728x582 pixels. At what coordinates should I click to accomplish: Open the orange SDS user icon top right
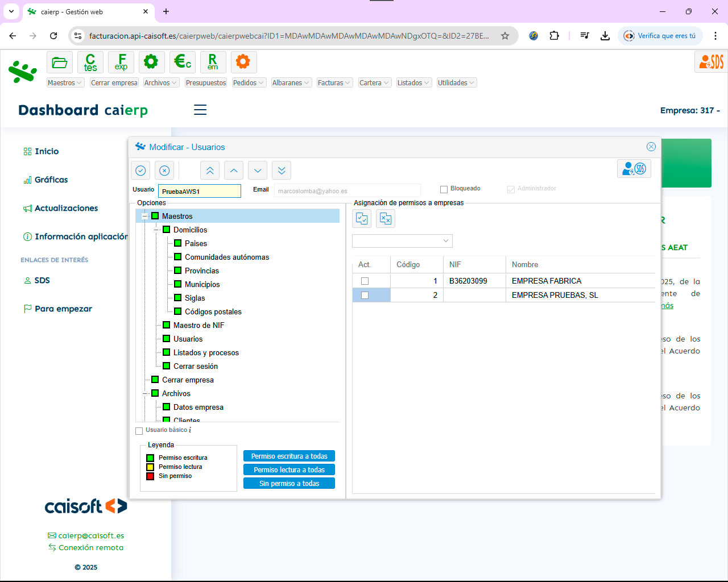pyautogui.click(x=711, y=61)
